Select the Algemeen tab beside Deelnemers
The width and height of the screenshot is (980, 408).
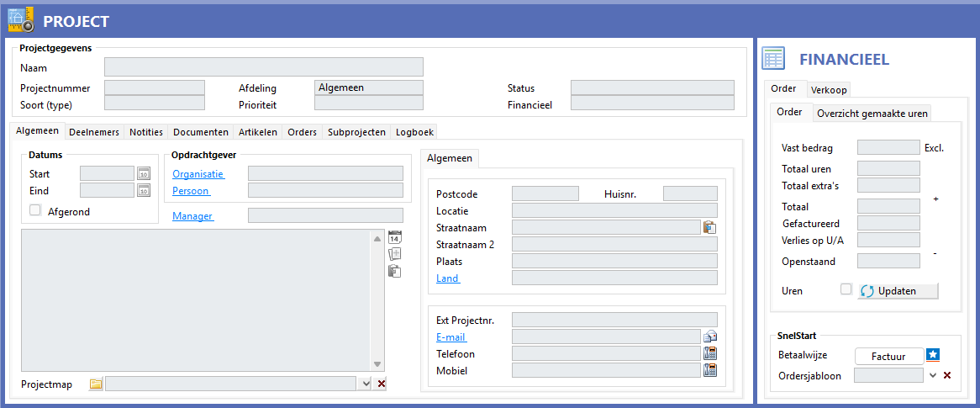(x=38, y=130)
